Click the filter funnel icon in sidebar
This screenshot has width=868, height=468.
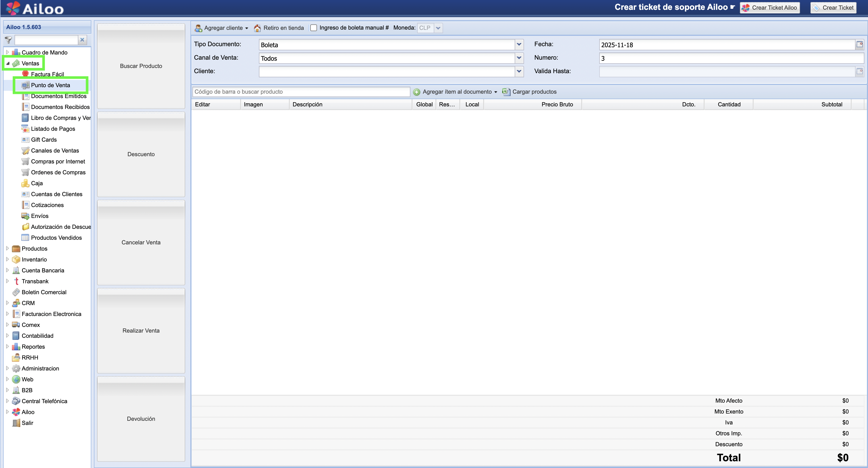[8, 40]
